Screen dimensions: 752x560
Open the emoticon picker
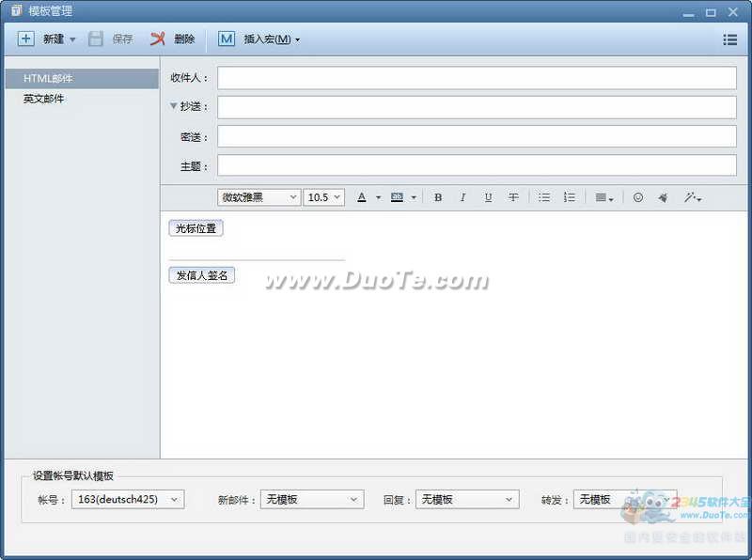click(638, 197)
